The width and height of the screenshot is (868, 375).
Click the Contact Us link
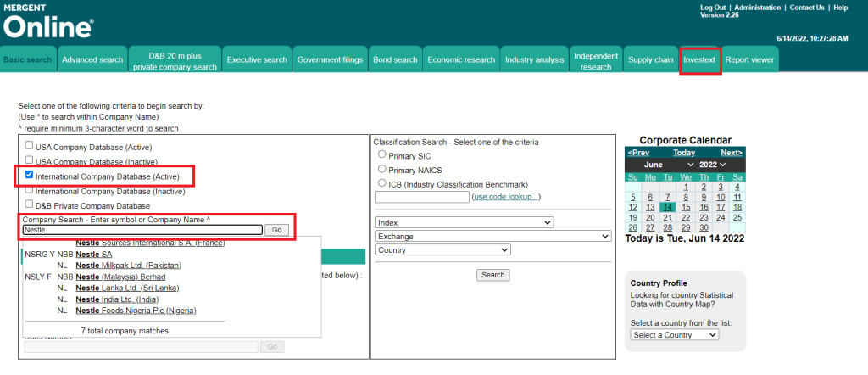click(807, 8)
